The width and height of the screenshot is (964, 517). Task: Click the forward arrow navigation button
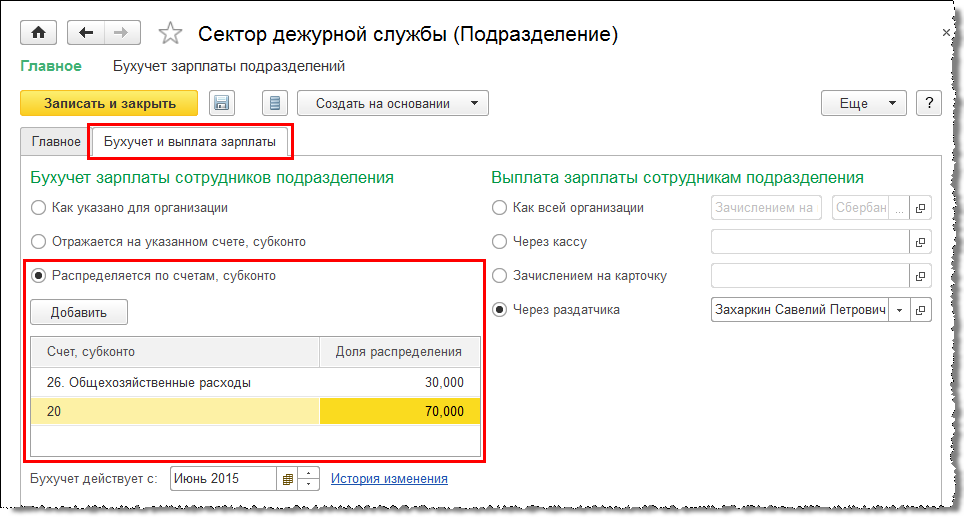coord(120,33)
